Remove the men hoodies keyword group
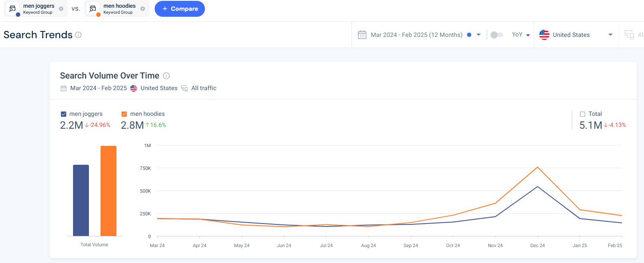644x263 pixels. [x=143, y=9]
